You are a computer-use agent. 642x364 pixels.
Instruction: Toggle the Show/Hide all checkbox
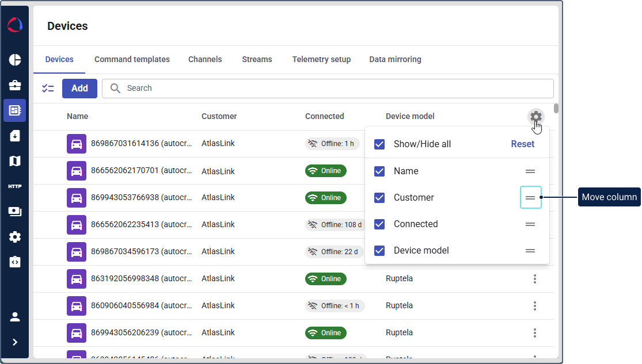pos(379,144)
